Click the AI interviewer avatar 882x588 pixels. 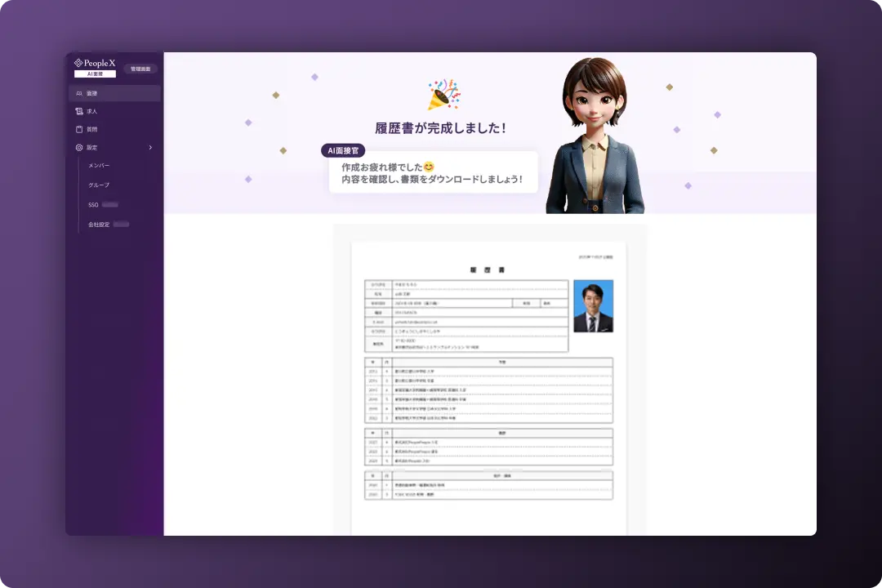point(595,127)
